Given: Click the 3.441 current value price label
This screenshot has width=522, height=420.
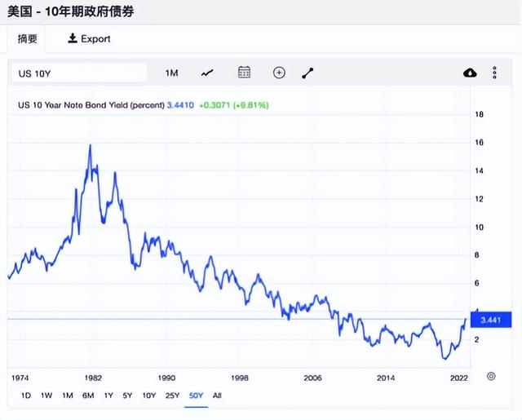Looking at the screenshot, I should click(x=491, y=320).
